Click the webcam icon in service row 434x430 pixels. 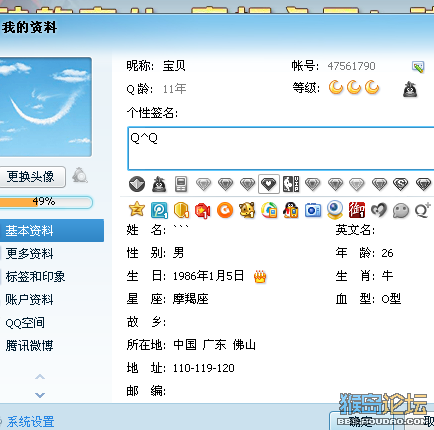click(335, 210)
